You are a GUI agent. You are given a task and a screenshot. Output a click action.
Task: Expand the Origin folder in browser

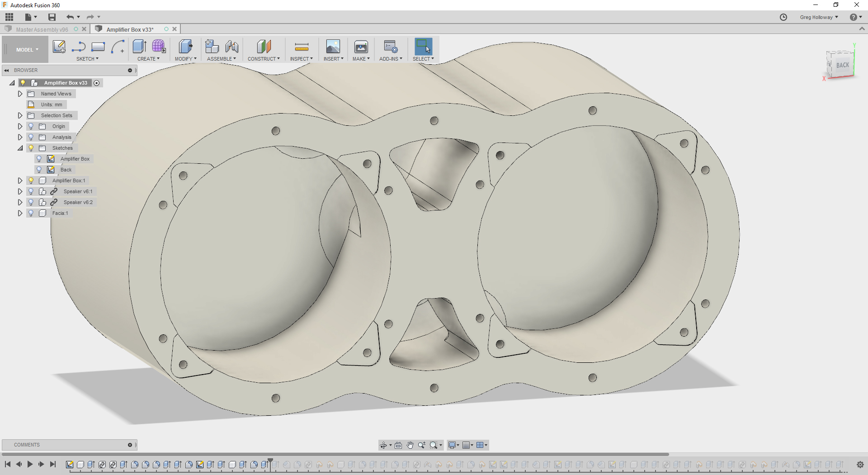pos(19,126)
